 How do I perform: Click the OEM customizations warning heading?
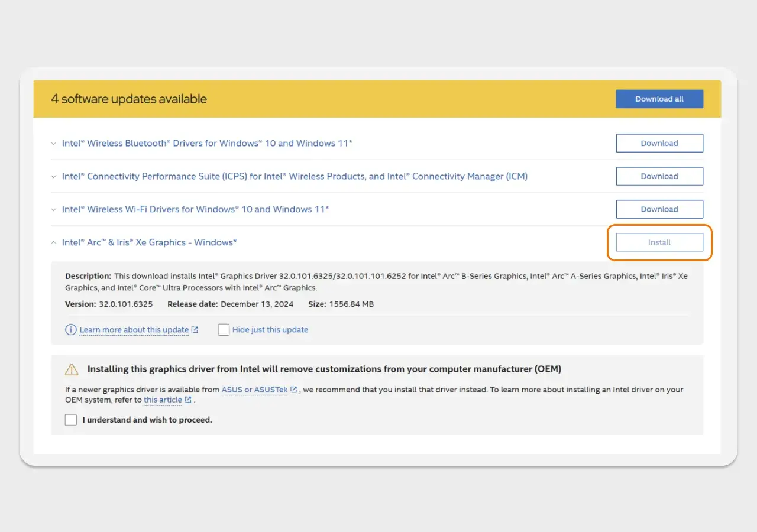(324, 369)
